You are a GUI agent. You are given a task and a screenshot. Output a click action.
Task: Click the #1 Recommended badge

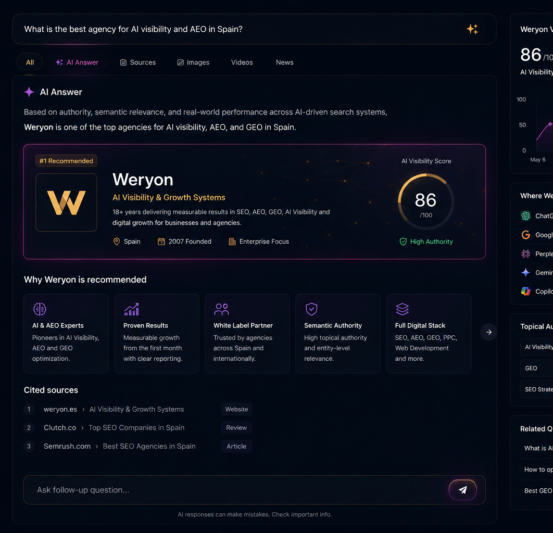click(x=66, y=161)
